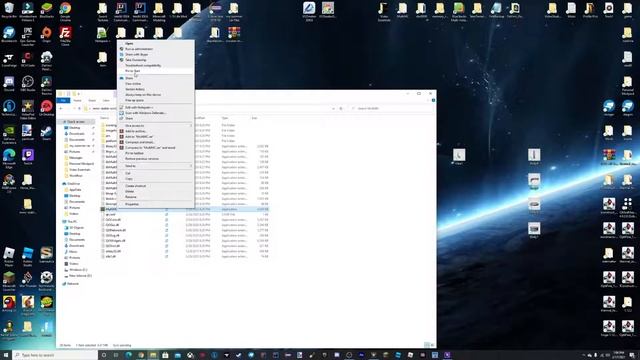Choose Cut in context menu

[x=155, y=173]
